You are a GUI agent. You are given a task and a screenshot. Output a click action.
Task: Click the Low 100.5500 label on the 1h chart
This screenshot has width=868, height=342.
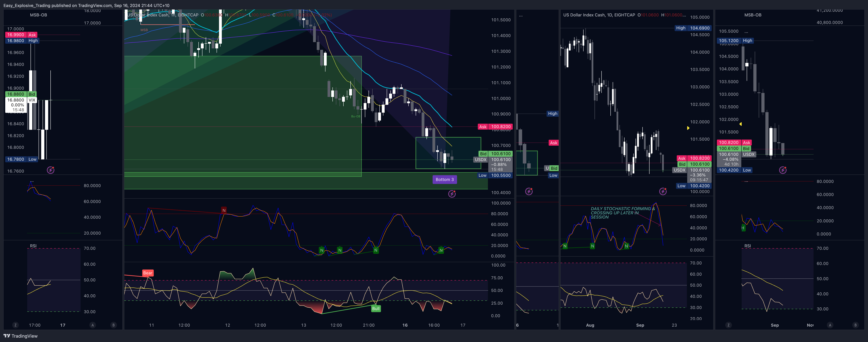495,175
